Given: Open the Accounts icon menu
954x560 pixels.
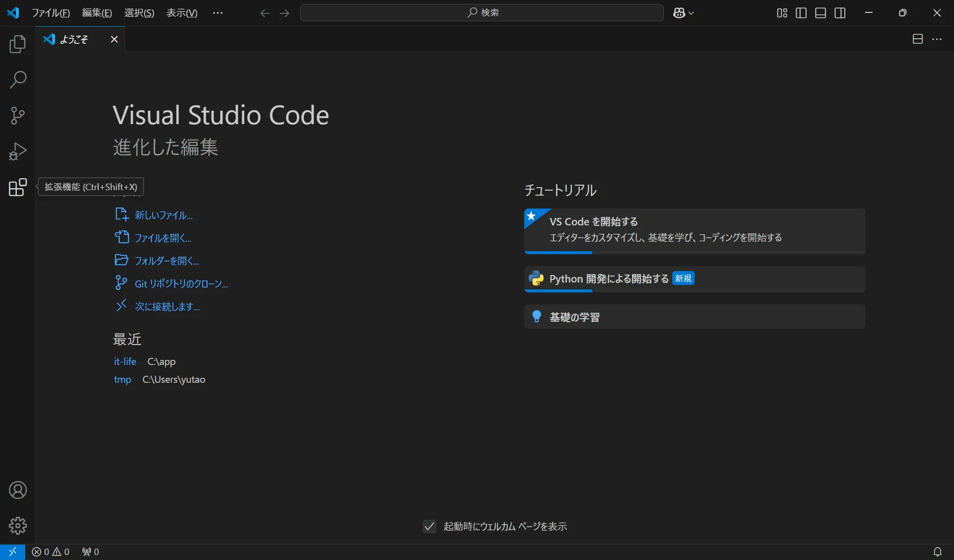Looking at the screenshot, I should click(x=18, y=490).
